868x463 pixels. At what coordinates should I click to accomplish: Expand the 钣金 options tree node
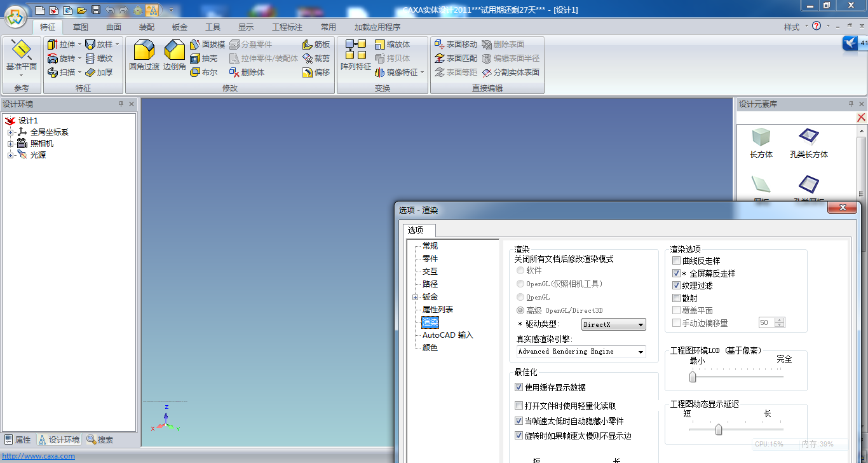(x=416, y=297)
